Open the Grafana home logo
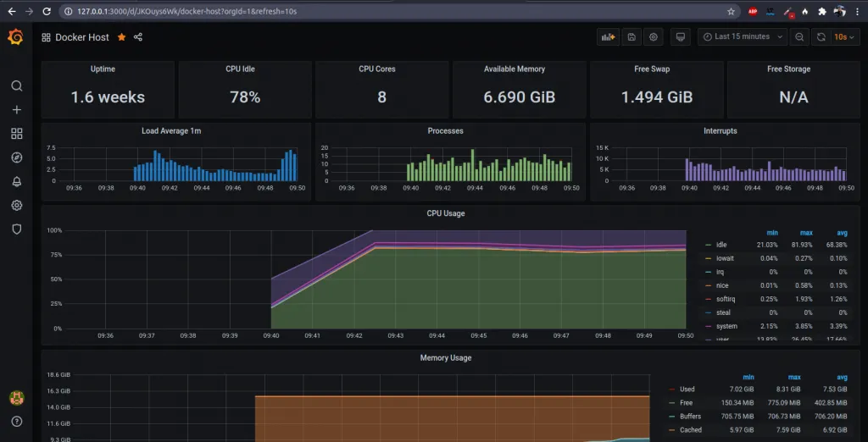This screenshot has height=442, width=868. click(15, 37)
